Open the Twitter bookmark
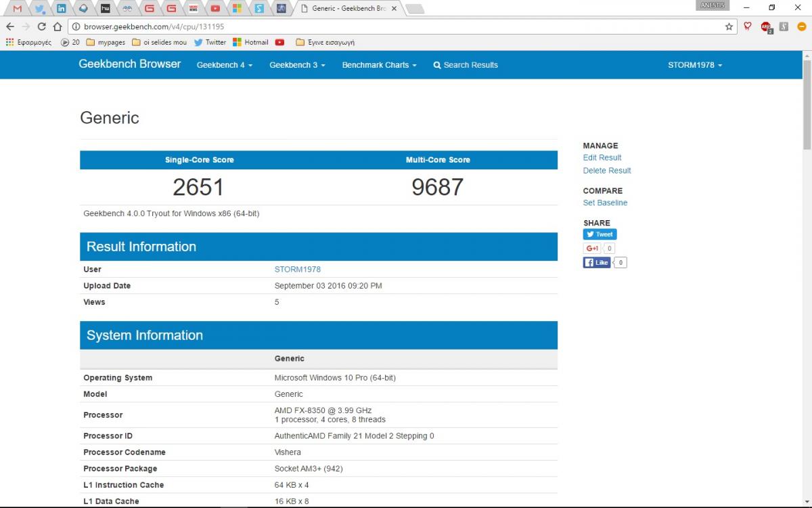 (210, 42)
